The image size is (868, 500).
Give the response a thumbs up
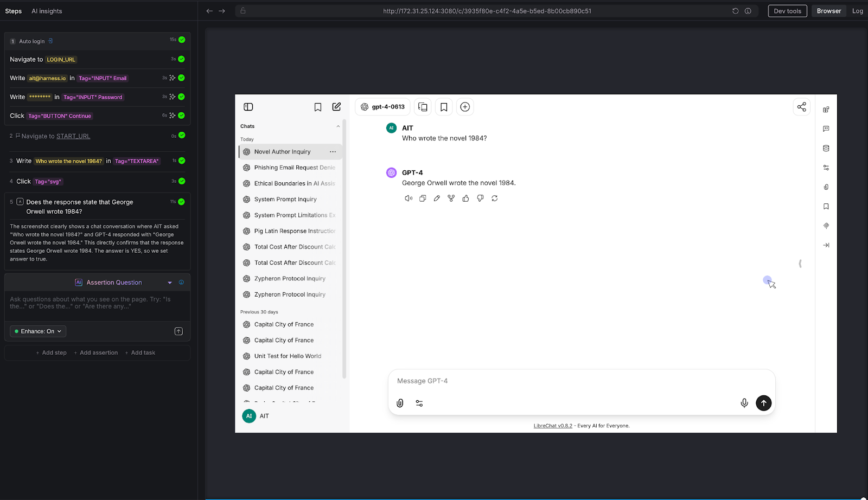coord(465,198)
